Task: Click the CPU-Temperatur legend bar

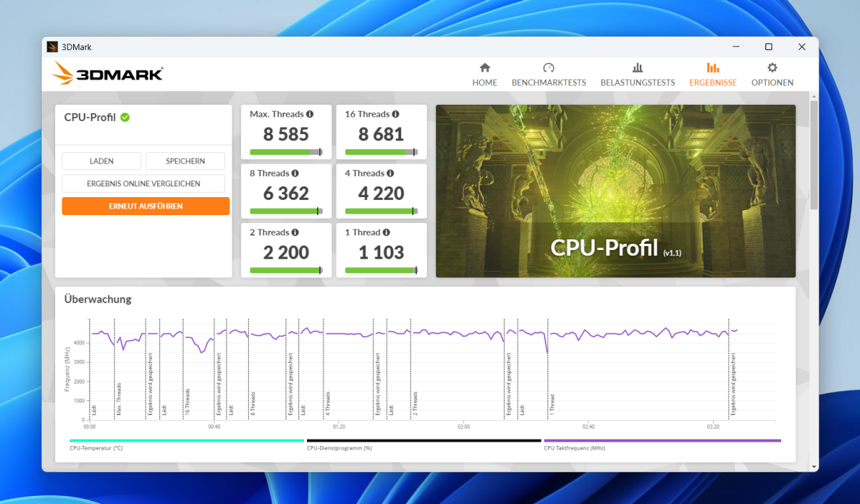Action: coord(186,440)
